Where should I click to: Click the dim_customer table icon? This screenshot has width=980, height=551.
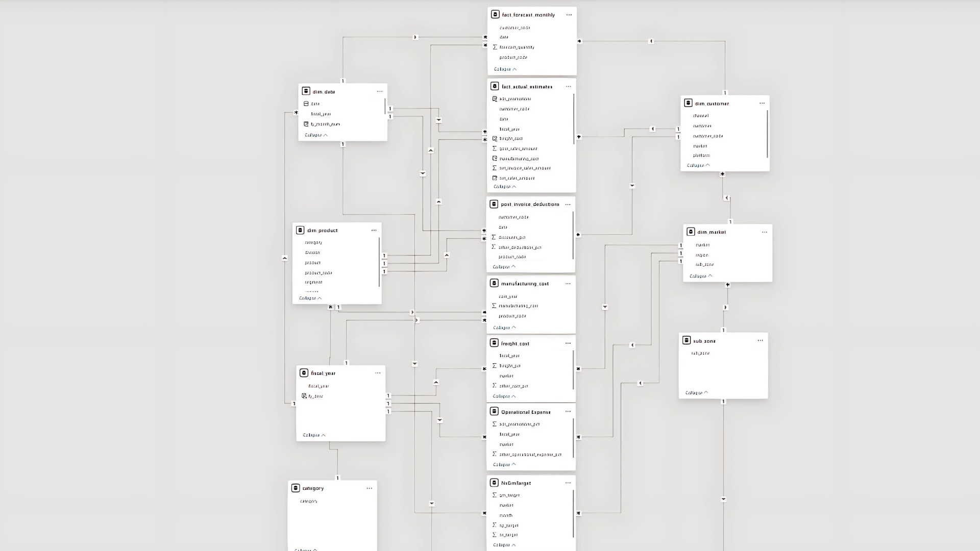point(688,103)
